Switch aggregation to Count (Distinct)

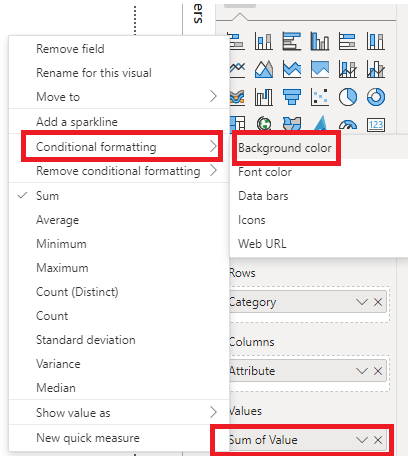point(119,292)
